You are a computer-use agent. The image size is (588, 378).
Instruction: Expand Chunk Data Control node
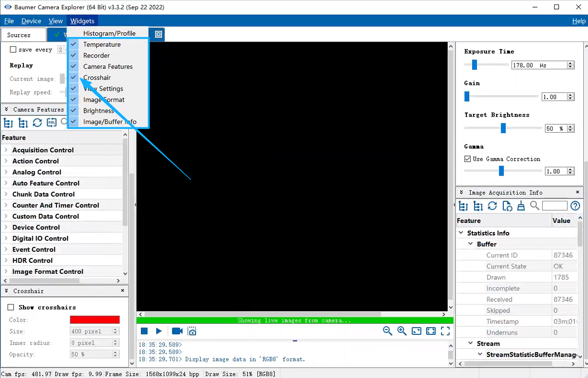(6, 194)
